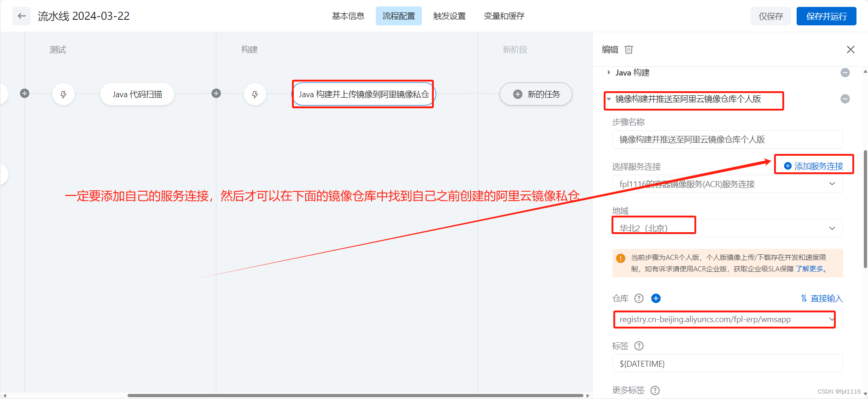Screen dimensions: 868x399
Task: Click the trigger lightning icon in 测试 stage
Action: pyautogui.click(x=64, y=94)
